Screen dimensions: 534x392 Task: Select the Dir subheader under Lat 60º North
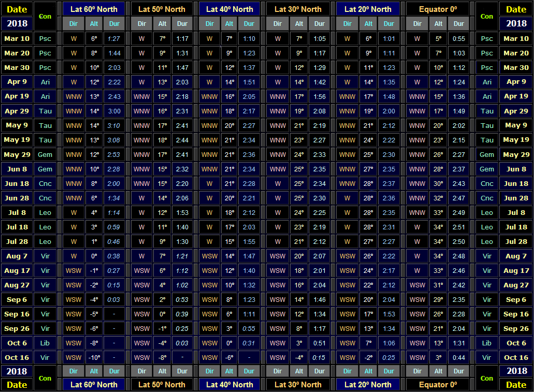(x=73, y=23)
